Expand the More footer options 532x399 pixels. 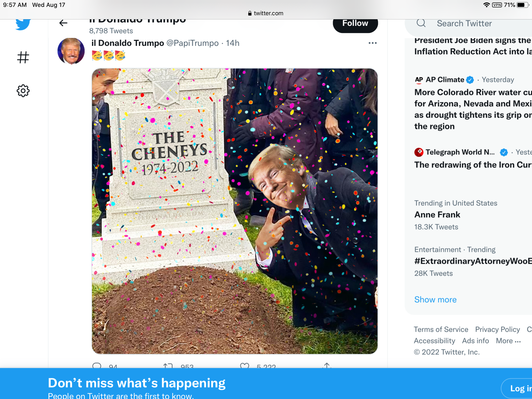click(x=508, y=341)
